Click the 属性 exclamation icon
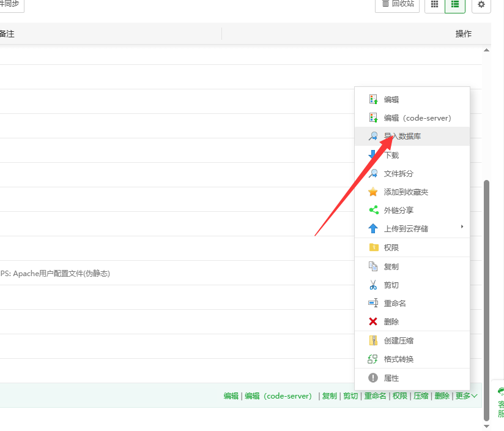This screenshot has width=504, height=431. coord(373,378)
